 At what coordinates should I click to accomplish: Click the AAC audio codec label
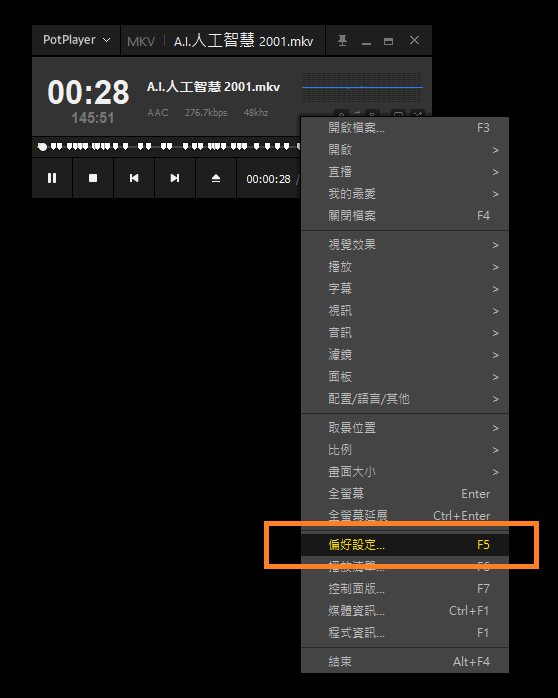click(x=158, y=113)
